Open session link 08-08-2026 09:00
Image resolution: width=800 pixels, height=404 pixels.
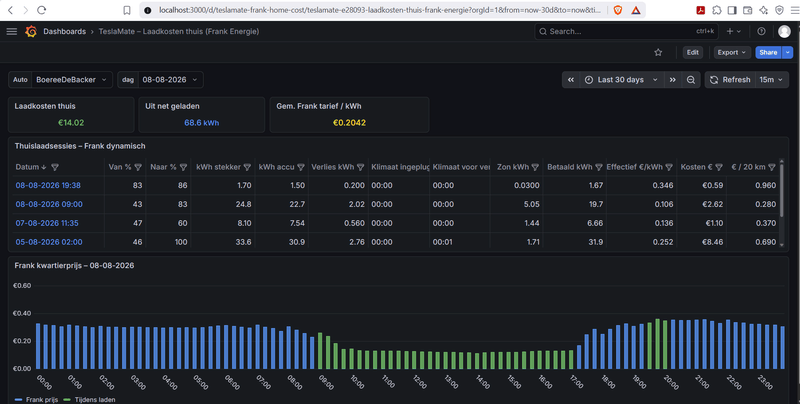click(49, 205)
